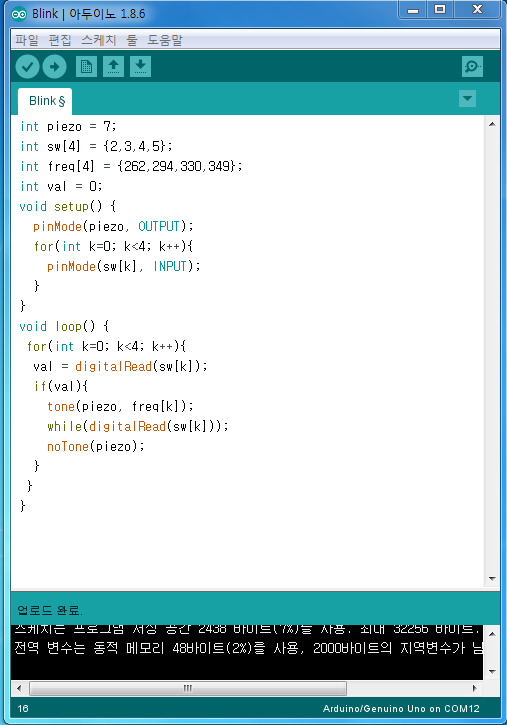
Task: Click the Verify checkmark button
Action: coord(27,67)
